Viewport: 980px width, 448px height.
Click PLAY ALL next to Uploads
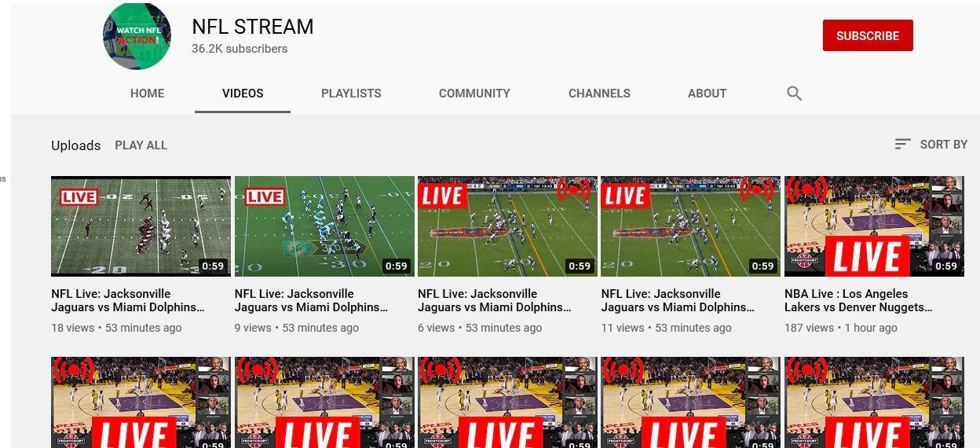click(141, 145)
